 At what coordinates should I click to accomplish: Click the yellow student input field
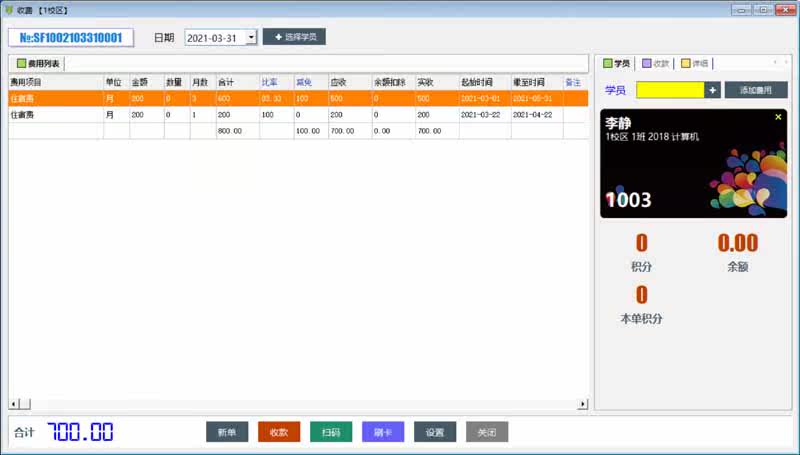tap(670, 90)
